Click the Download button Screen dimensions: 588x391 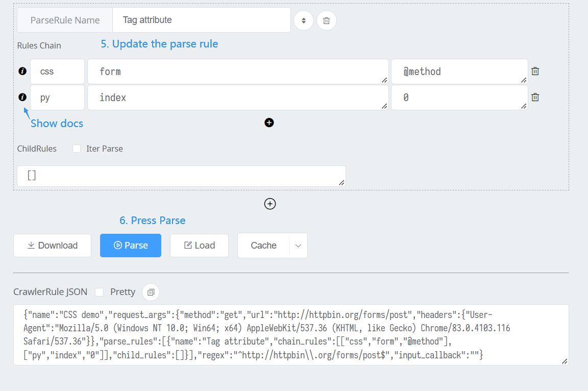[52, 246]
